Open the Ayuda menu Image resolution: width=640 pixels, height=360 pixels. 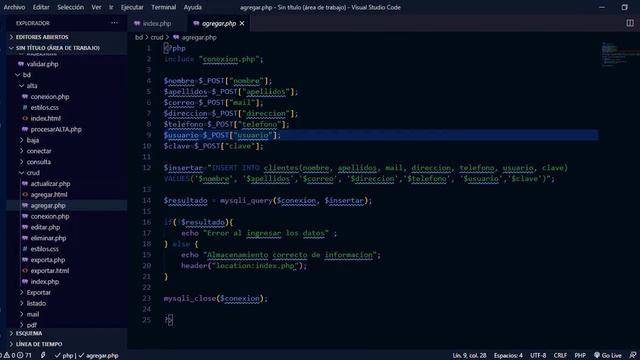tap(193, 7)
